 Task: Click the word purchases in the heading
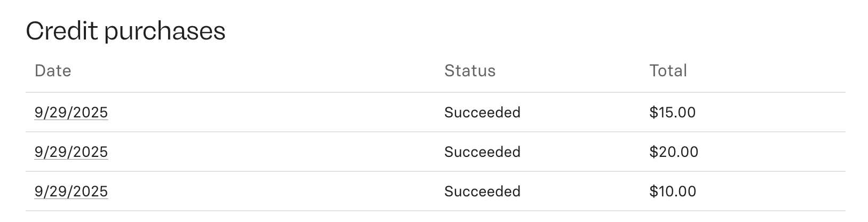pyautogui.click(x=165, y=32)
